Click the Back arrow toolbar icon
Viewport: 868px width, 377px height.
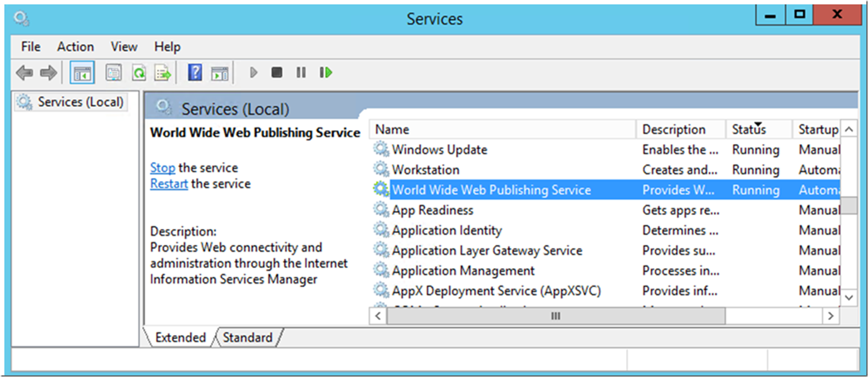coord(24,73)
